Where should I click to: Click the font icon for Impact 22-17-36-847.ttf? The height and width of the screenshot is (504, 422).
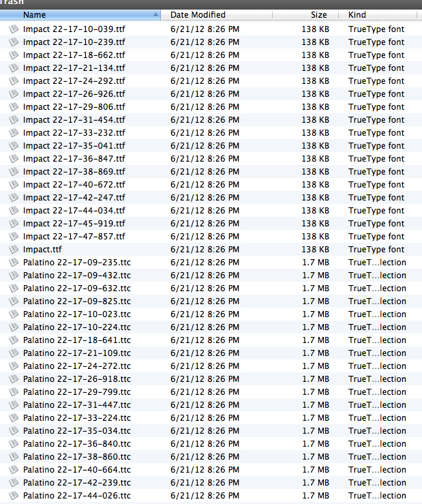coord(14,159)
